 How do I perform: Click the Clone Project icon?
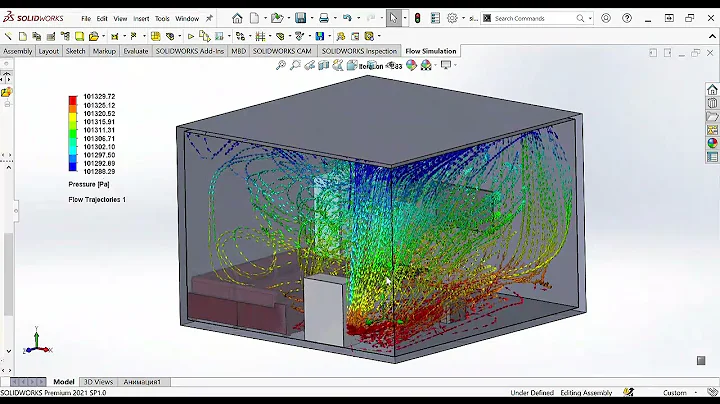click(x=37, y=36)
